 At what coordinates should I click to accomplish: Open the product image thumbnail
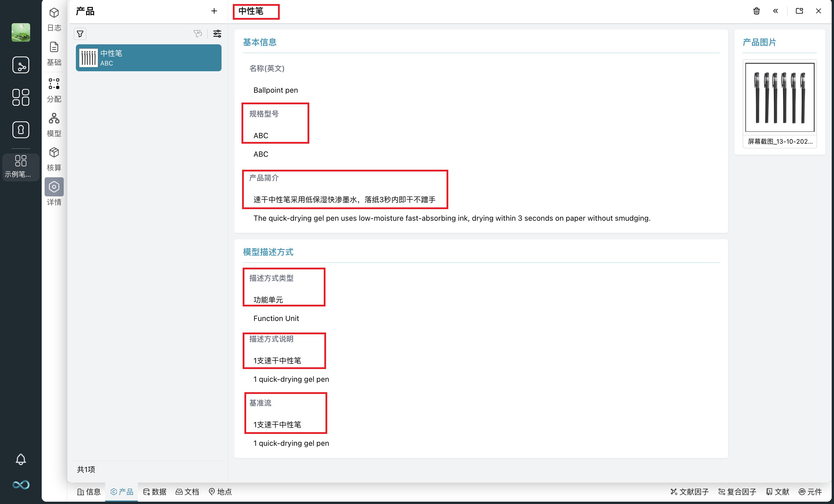click(780, 98)
